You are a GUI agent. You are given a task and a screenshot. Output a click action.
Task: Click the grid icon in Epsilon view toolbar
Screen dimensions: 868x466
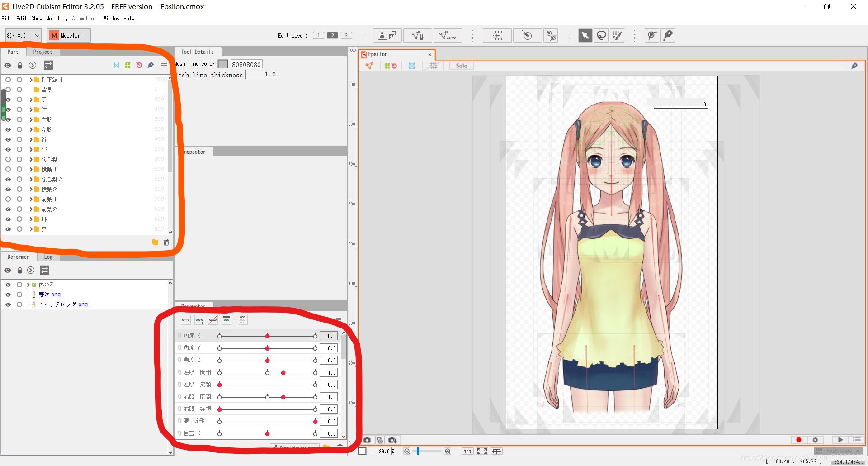click(434, 66)
